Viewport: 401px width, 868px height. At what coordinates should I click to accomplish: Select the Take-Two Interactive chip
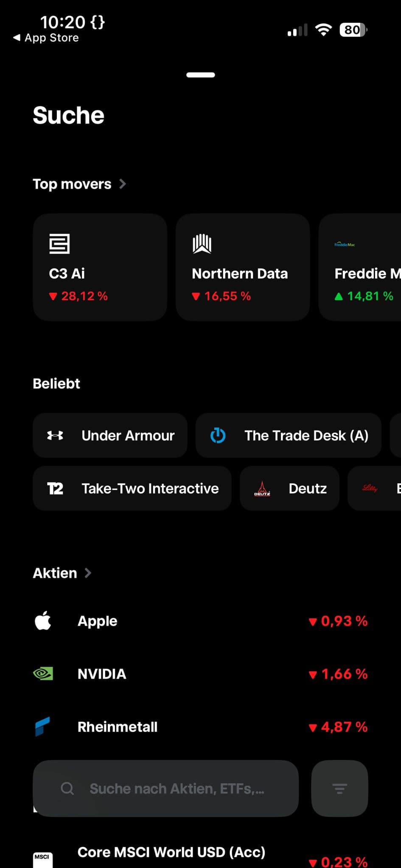[132, 488]
